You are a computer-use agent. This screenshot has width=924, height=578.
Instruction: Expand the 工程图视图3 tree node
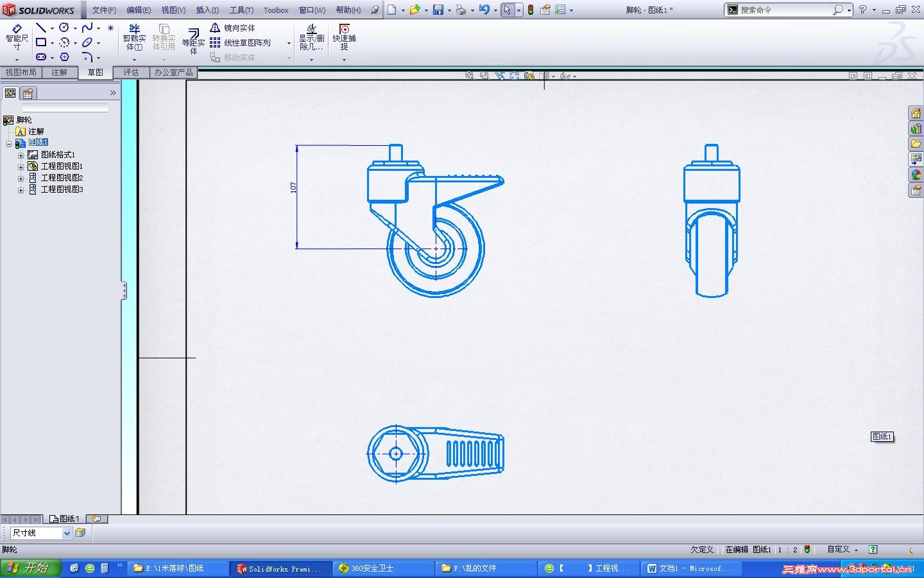point(21,190)
